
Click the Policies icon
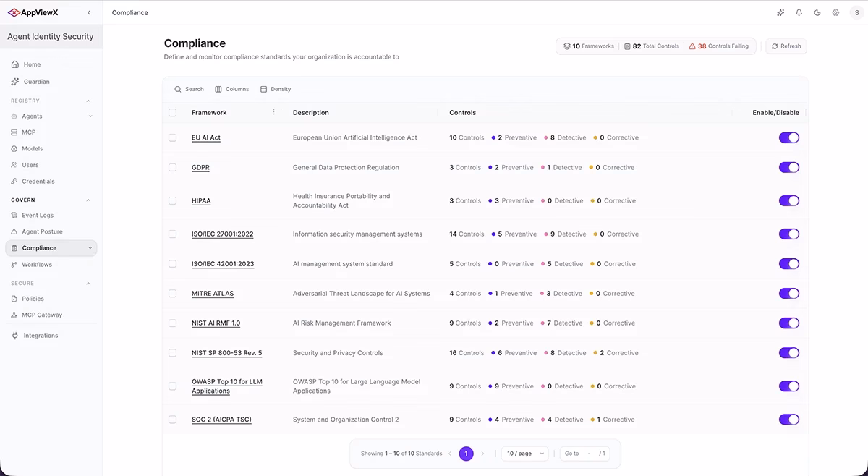tap(14, 299)
